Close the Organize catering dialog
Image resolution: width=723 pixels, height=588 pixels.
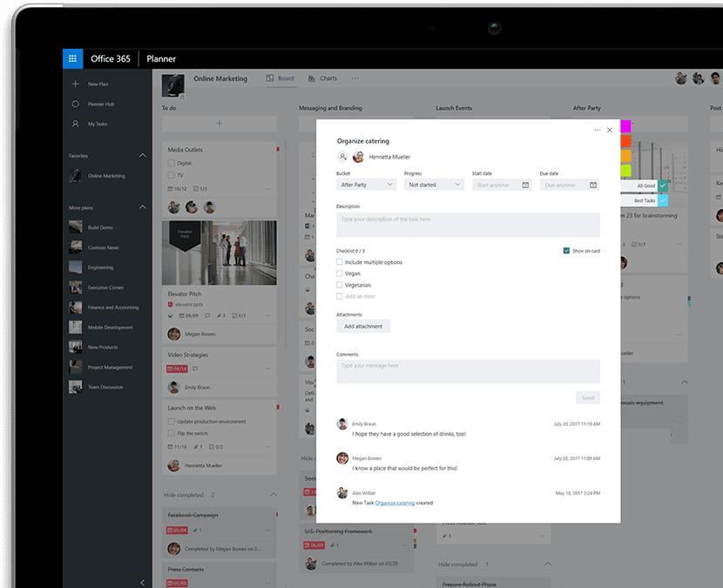pos(610,130)
